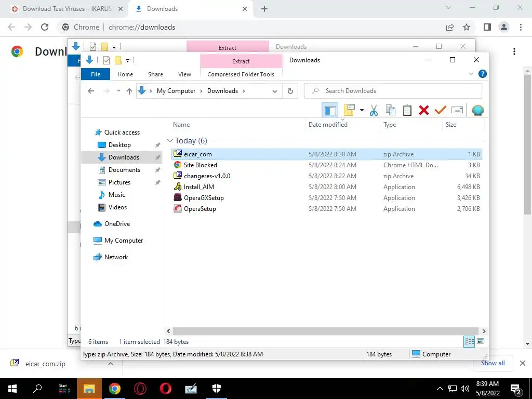Reload the Chrome page
Screen dimensions: 532x399
click(x=45, y=27)
